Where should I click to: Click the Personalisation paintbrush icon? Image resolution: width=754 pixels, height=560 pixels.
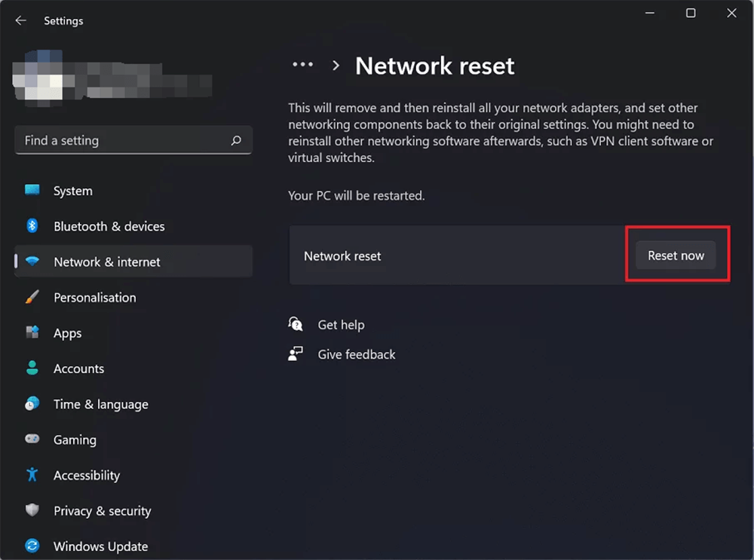[32, 298]
